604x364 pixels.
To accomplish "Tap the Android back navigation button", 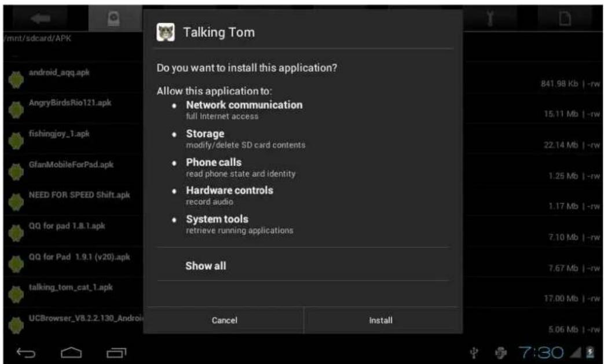I will click(26, 352).
